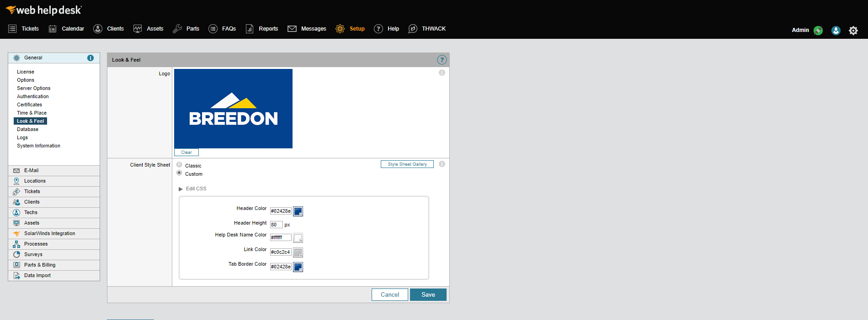This screenshot has height=320, width=868.
Task: Click the Help question mark icon in navigation
Action: pos(378,29)
